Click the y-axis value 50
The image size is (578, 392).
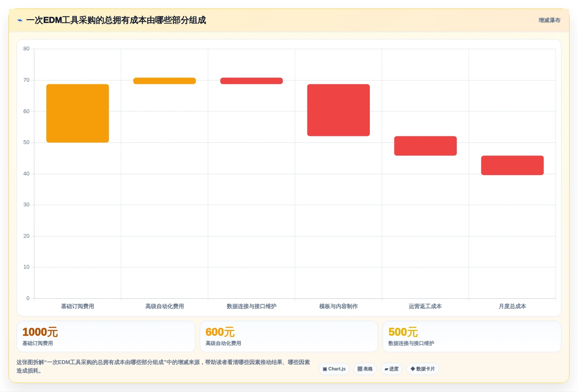tap(26, 142)
